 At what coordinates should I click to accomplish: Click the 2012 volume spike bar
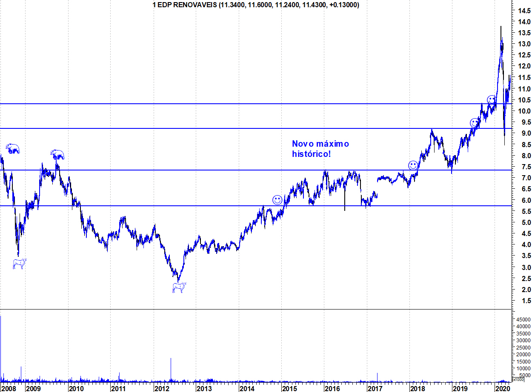[x=171, y=369]
